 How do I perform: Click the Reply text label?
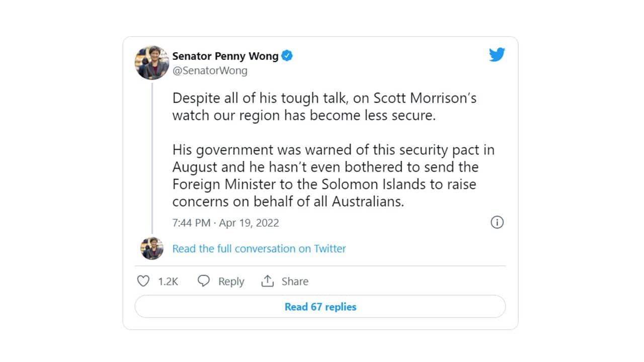(231, 282)
